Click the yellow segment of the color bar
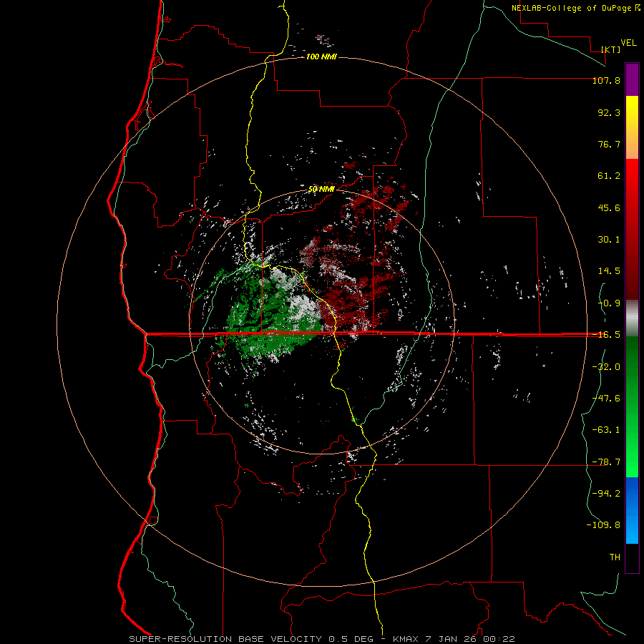Viewport: 644px width, 644px height. pos(632,127)
